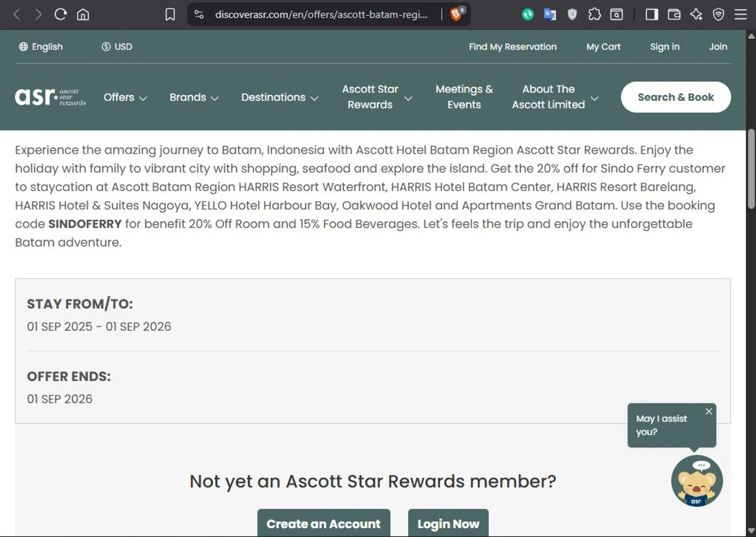Open My Cart
The width and height of the screenshot is (756, 537).
pos(603,46)
